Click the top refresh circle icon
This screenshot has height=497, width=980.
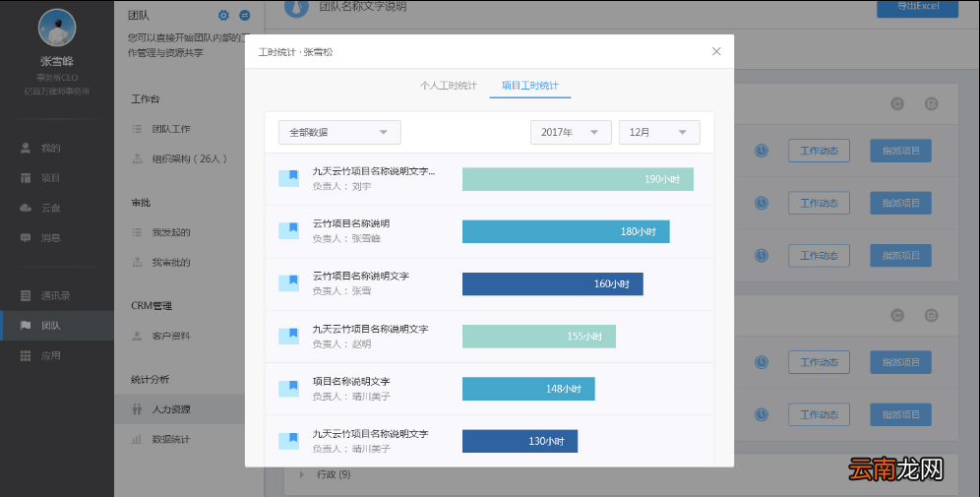[897, 103]
